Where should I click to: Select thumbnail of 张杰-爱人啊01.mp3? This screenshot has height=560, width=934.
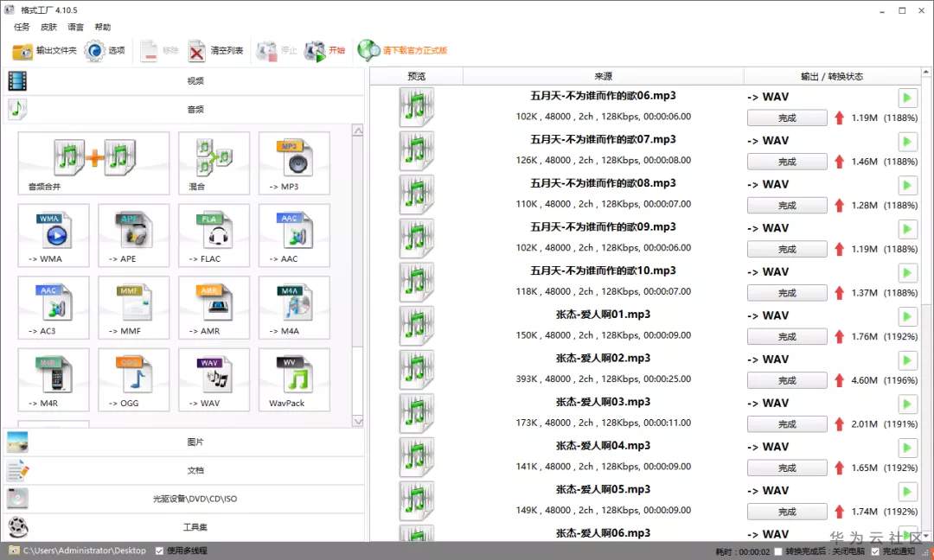click(x=416, y=326)
